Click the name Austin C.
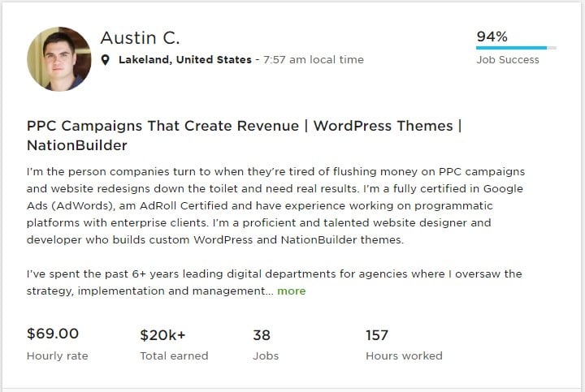Viewport: 585px width, 392px height. tap(140, 38)
